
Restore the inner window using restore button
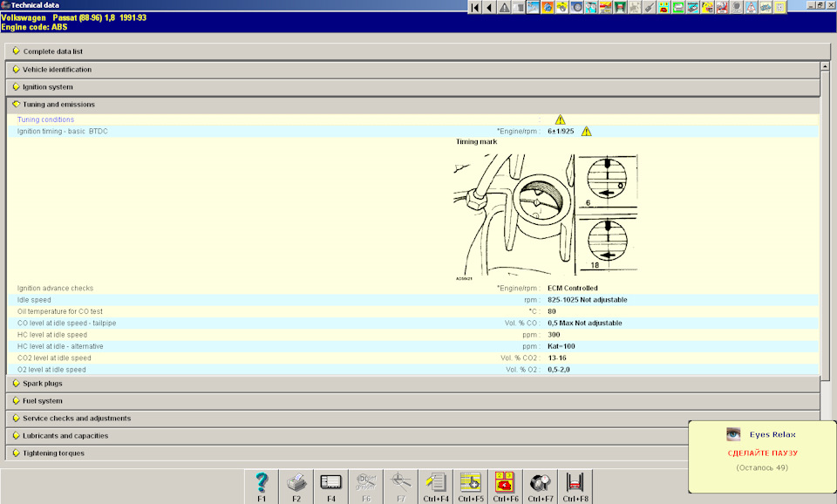click(820, 5)
